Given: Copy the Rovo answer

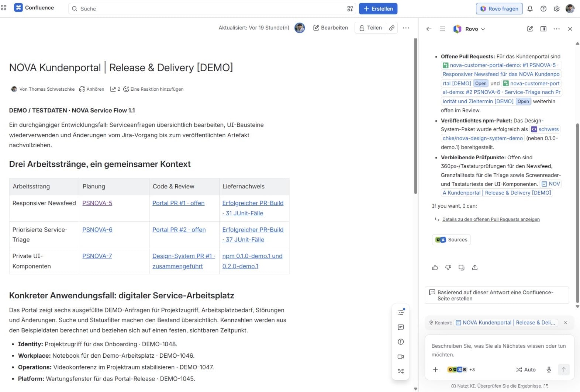Looking at the screenshot, I should [x=462, y=267].
